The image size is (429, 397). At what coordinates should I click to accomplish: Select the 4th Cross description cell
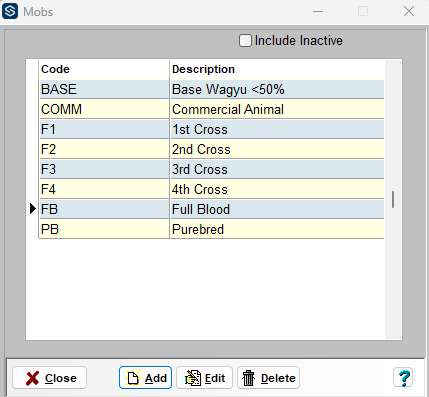[x=277, y=189]
